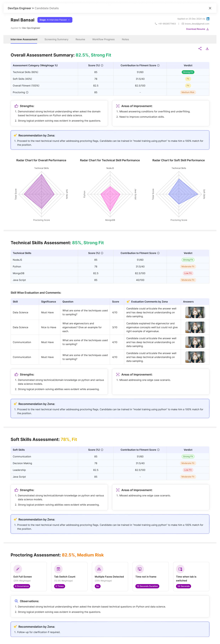Click the phone icon next to the number
The width and height of the screenshot is (220, 644).
[156, 24]
